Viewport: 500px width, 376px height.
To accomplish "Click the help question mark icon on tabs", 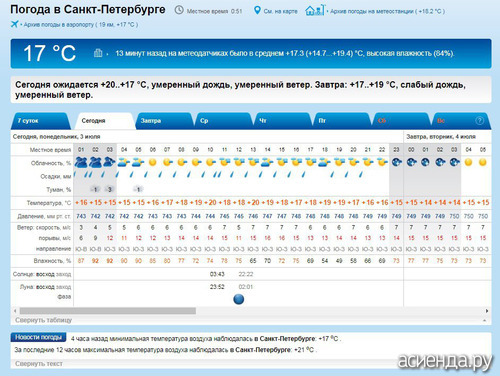I will point(479,121).
